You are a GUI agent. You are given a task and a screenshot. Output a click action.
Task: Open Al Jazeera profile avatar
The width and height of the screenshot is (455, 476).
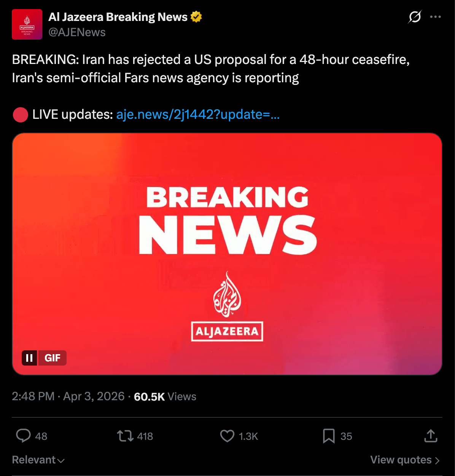(27, 24)
